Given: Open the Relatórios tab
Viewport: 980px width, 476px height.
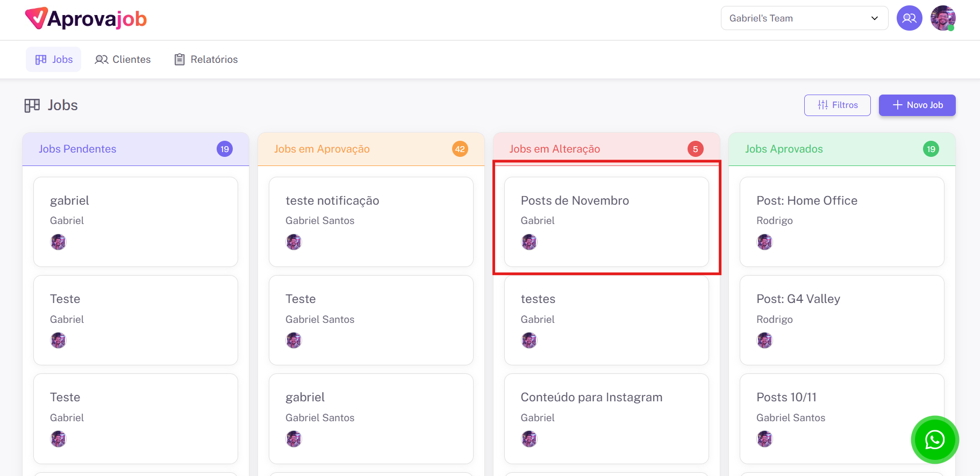Looking at the screenshot, I should tap(206, 60).
